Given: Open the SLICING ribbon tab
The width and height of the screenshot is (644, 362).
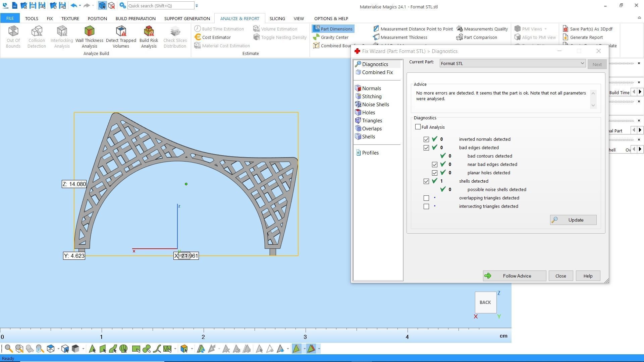Looking at the screenshot, I should point(277,18).
